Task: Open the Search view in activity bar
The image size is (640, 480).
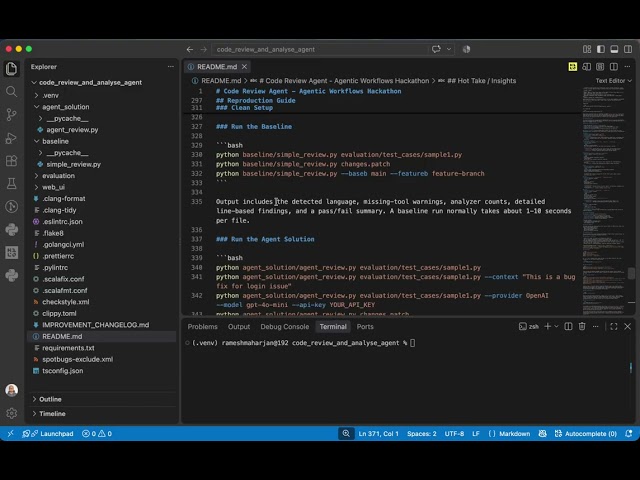Action: [x=11, y=91]
